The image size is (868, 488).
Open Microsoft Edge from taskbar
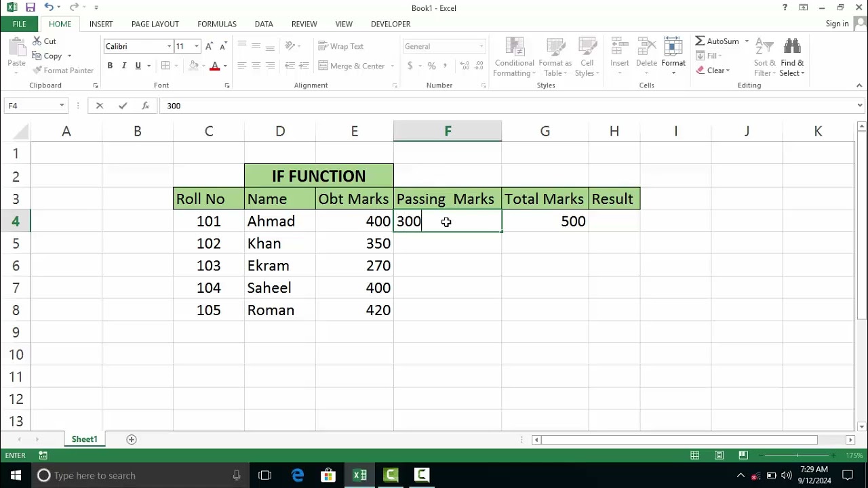(297, 475)
